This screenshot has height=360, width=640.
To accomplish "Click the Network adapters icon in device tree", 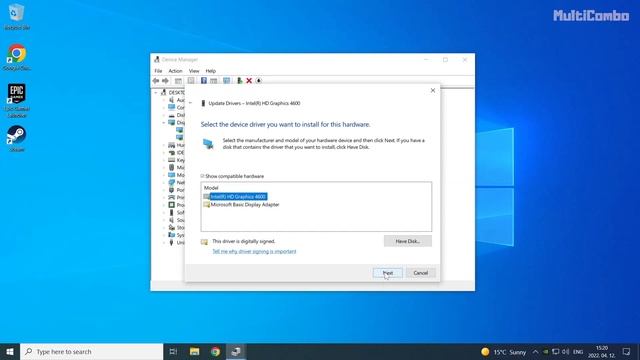I will click(x=171, y=182).
